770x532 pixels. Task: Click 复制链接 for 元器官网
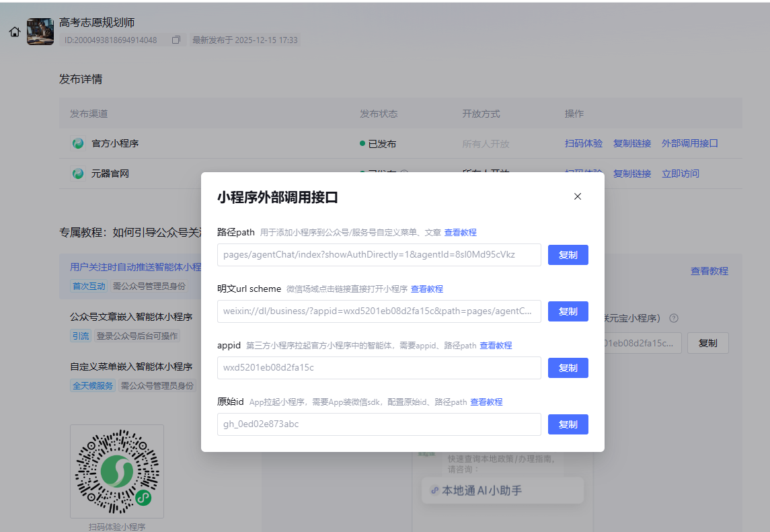(632, 174)
